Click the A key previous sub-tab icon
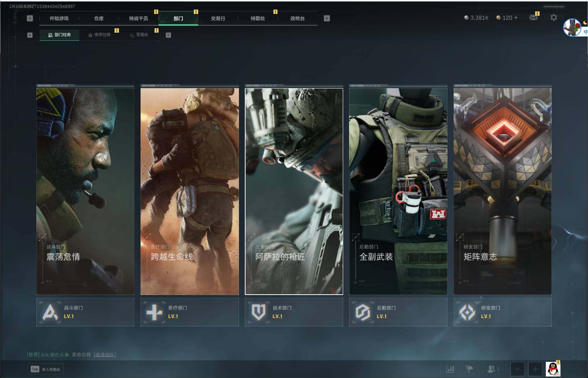The image size is (588, 378). [x=30, y=35]
